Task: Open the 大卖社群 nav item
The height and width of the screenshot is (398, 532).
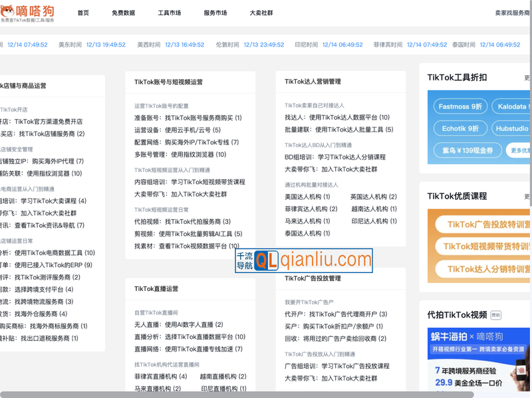Action: tap(261, 13)
